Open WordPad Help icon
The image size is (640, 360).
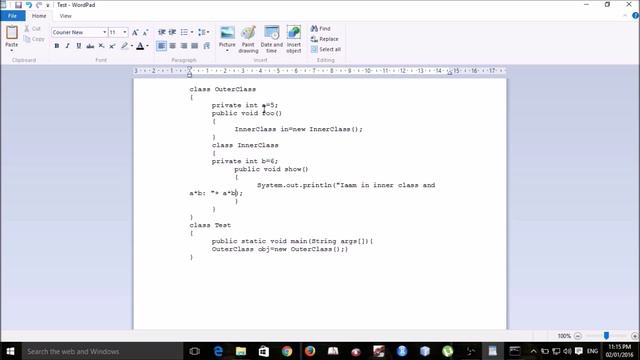click(x=636, y=16)
